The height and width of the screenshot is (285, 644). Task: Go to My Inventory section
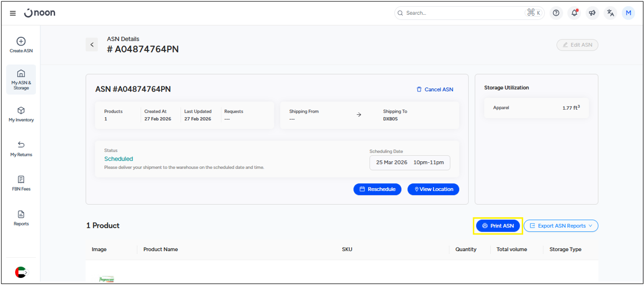coord(21,114)
